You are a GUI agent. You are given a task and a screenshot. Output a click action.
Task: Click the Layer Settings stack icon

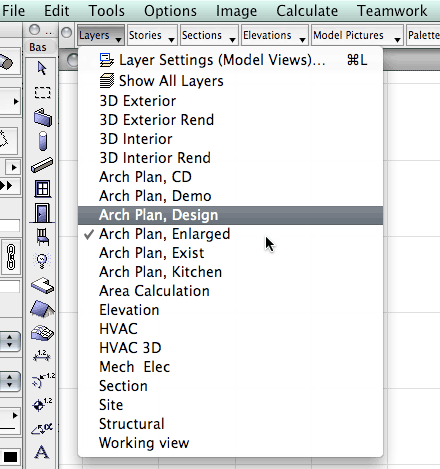(x=107, y=60)
